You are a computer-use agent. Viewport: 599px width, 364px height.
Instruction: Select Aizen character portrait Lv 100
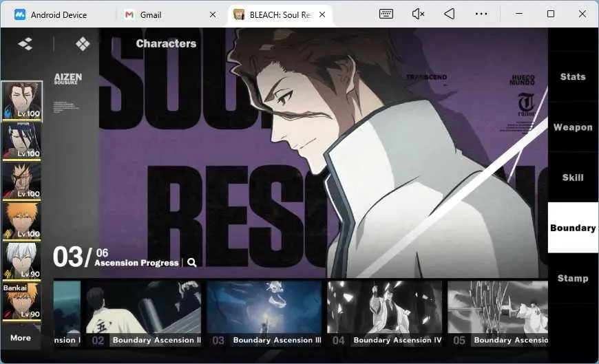(x=22, y=100)
